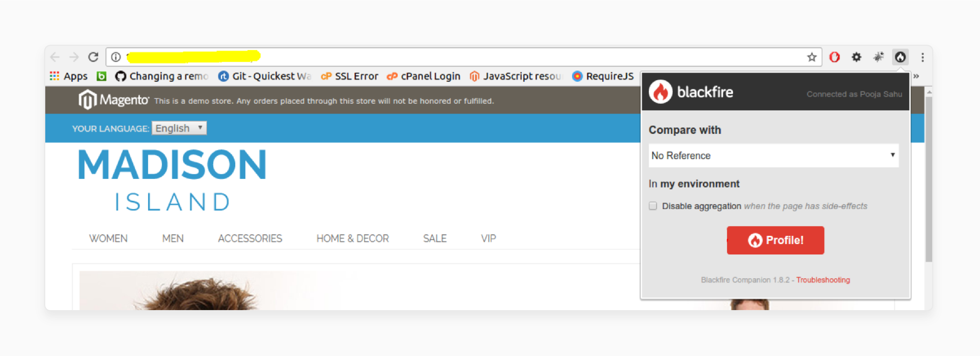Open the SALE navigation menu
This screenshot has height=356, width=980.
pyautogui.click(x=435, y=238)
